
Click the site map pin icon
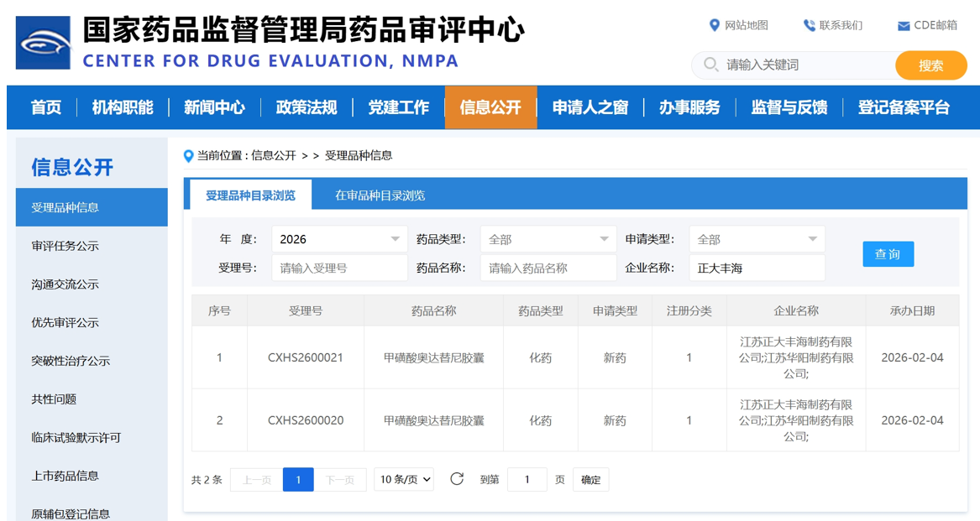(714, 25)
